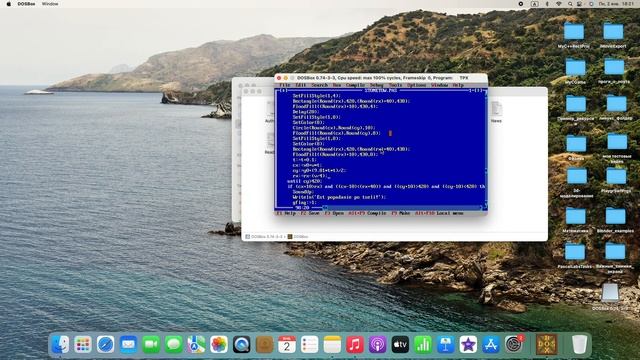The height and width of the screenshot is (360, 640).
Task: Launch iMovie from the Dock
Action: click(x=468, y=345)
